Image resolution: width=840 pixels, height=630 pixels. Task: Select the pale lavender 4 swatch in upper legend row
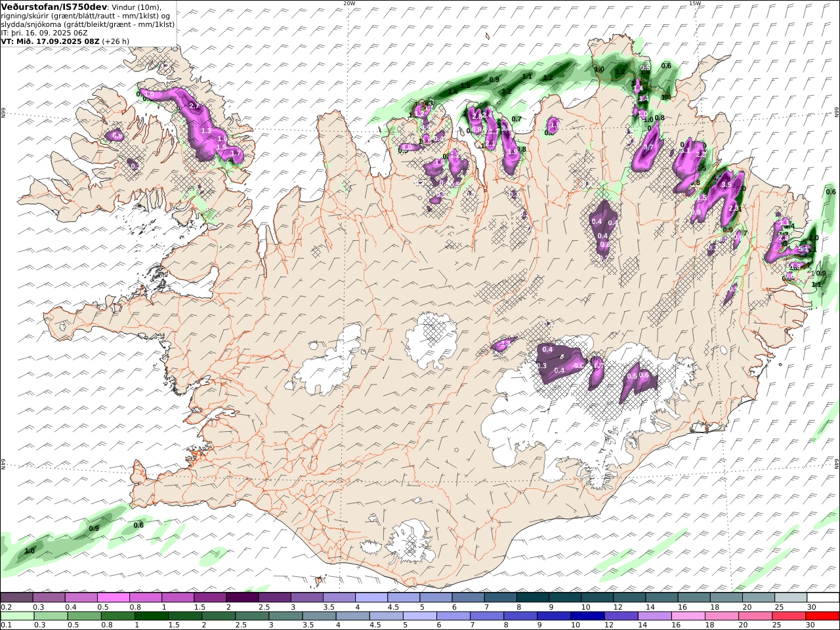point(371,597)
